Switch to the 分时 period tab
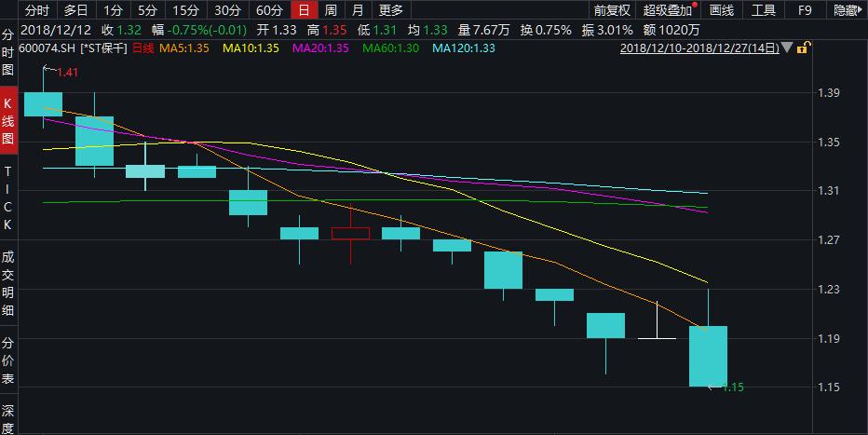 (x=37, y=10)
